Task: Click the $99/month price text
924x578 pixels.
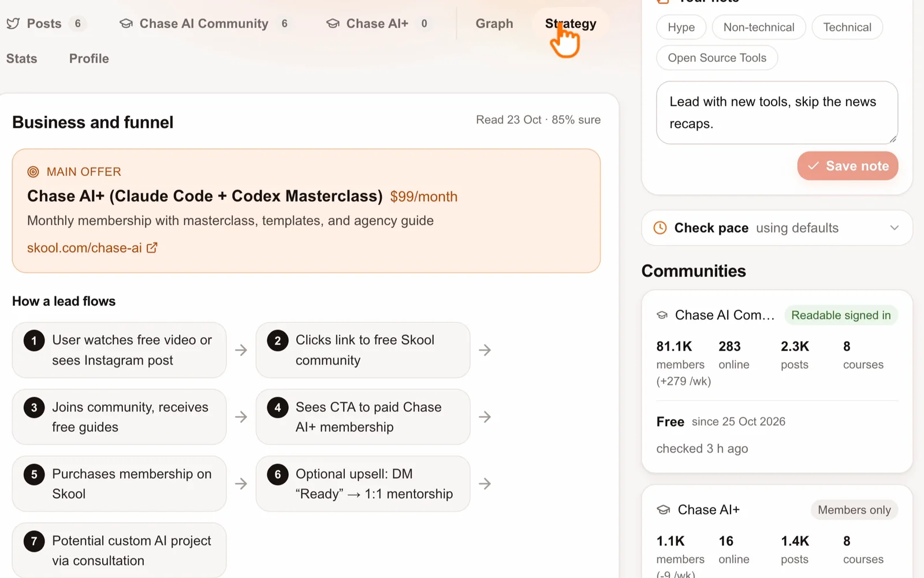Action: (x=424, y=197)
